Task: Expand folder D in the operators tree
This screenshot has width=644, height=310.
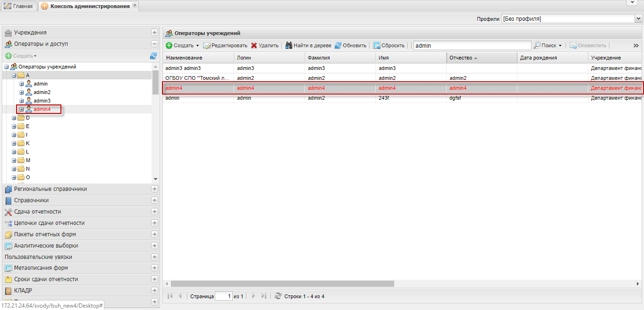Action: click(x=14, y=118)
